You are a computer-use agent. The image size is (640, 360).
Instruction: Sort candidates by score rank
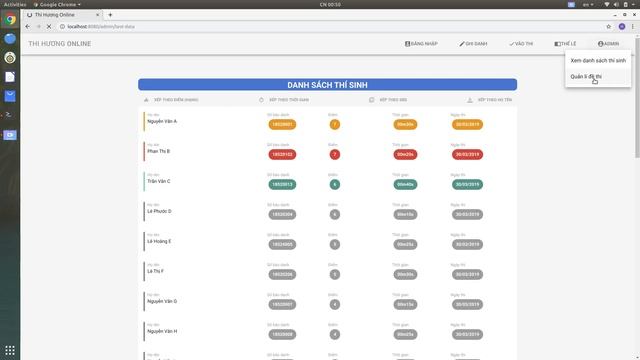coord(171,100)
